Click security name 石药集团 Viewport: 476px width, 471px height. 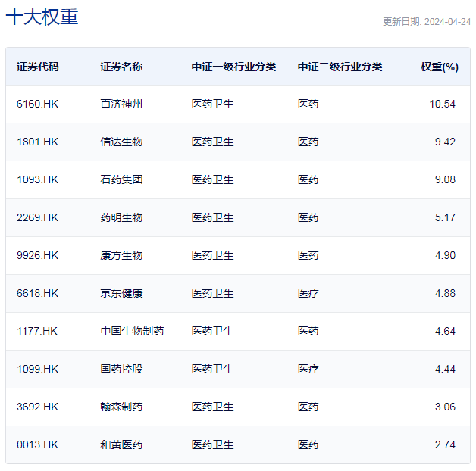click(x=121, y=179)
